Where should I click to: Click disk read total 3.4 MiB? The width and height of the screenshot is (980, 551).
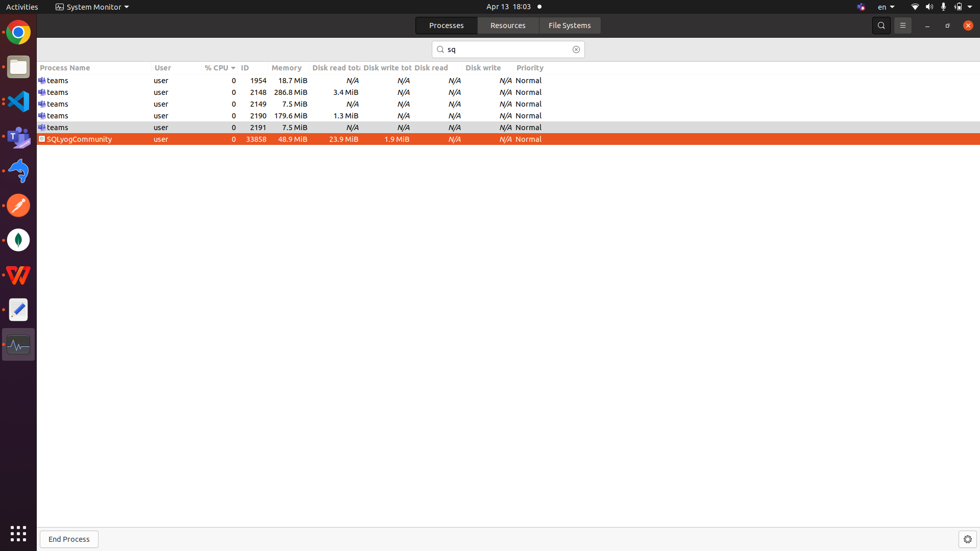346,92
